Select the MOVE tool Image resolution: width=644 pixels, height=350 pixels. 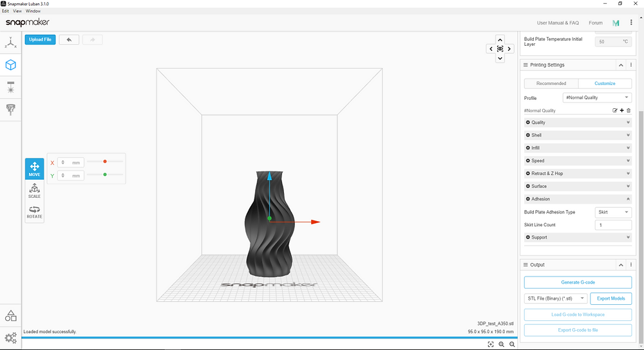coord(35,169)
